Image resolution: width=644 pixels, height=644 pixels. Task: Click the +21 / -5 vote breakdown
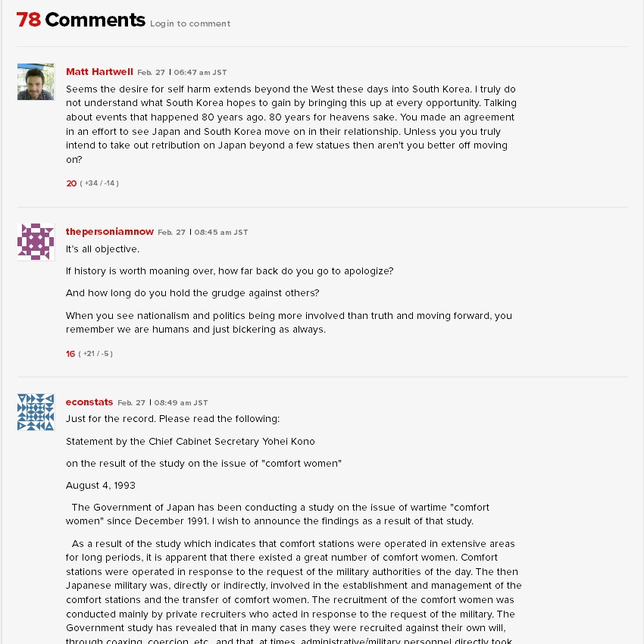[x=96, y=354]
